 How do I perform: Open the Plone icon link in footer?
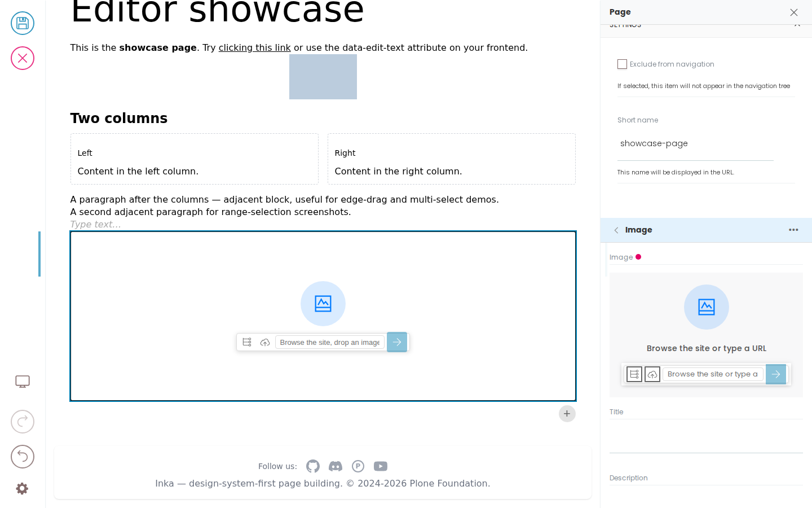coord(358,466)
